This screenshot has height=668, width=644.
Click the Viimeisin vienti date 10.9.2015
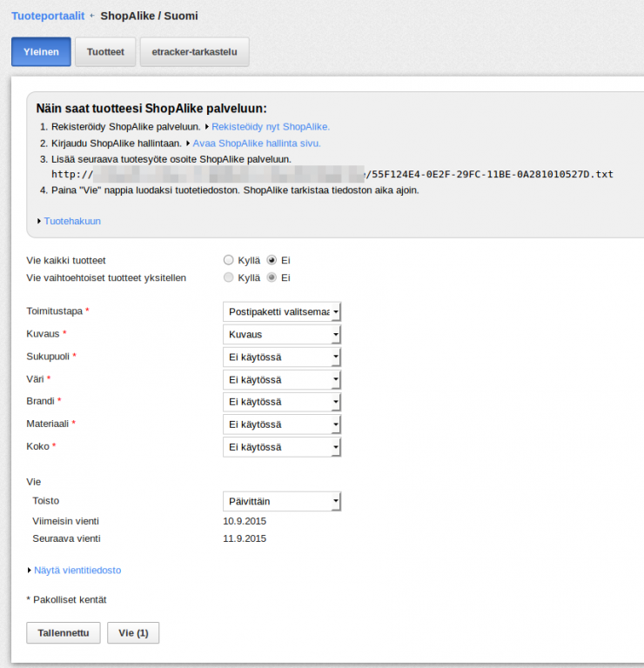(x=245, y=521)
